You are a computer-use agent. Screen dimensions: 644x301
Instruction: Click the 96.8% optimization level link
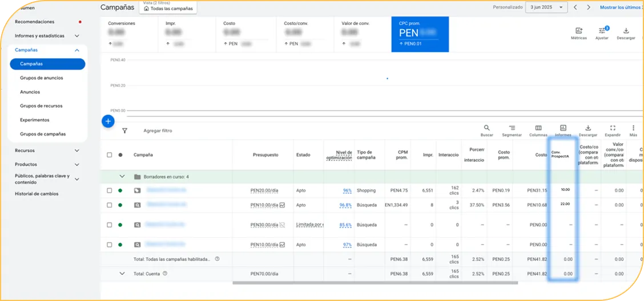pyautogui.click(x=345, y=205)
